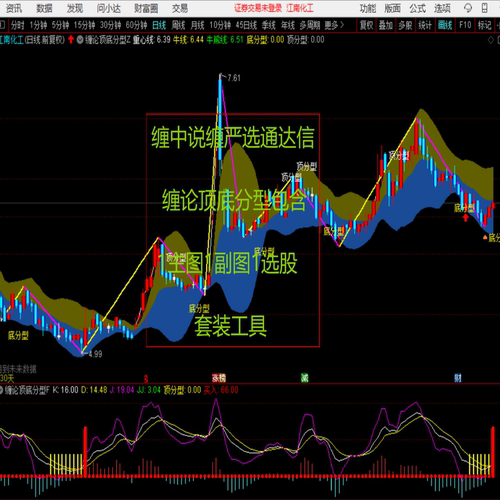Click the 牛线 6.44 value label

(x=188, y=40)
